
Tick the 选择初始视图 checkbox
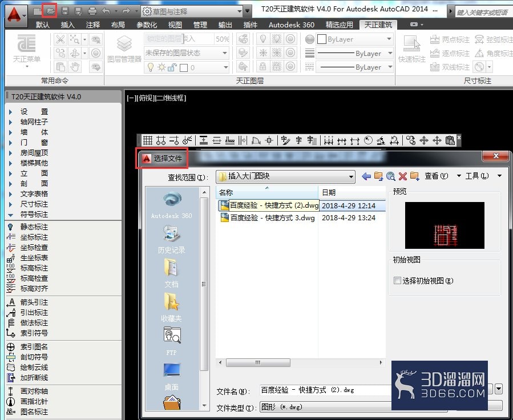397,280
